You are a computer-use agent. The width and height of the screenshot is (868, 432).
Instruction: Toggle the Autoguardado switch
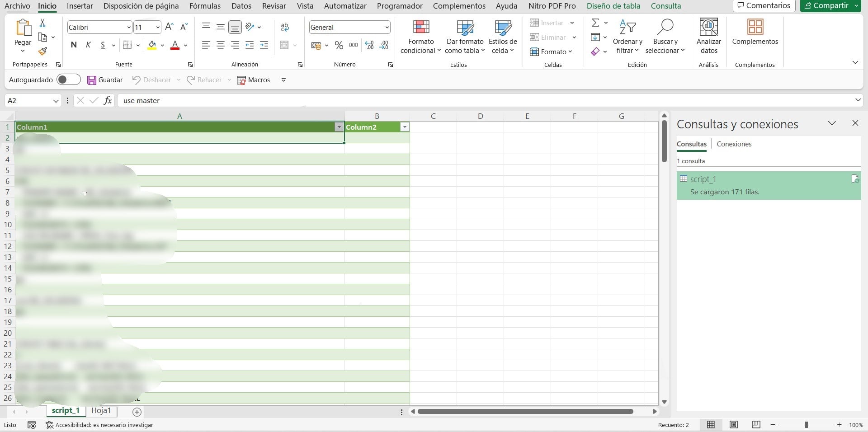68,80
